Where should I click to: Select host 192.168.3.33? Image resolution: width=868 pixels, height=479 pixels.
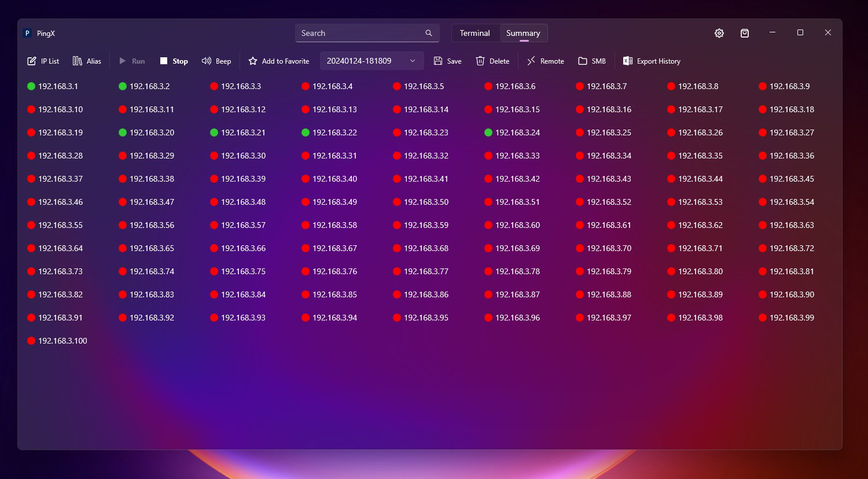pos(512,156)
